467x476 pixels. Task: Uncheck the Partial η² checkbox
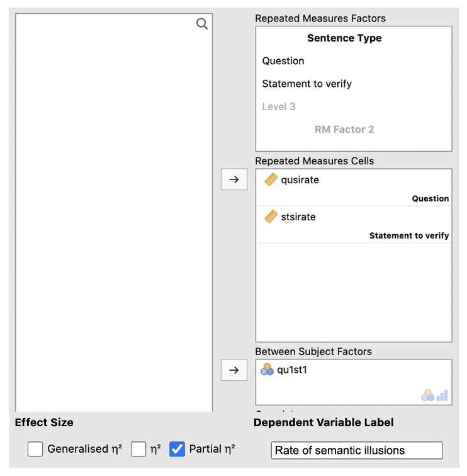pos(177,449)
